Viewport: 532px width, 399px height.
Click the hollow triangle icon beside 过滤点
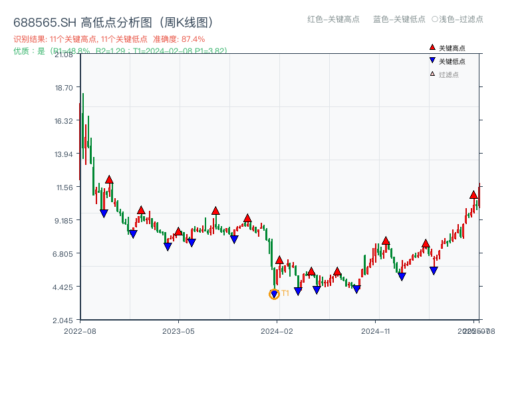tap(432, 74)
